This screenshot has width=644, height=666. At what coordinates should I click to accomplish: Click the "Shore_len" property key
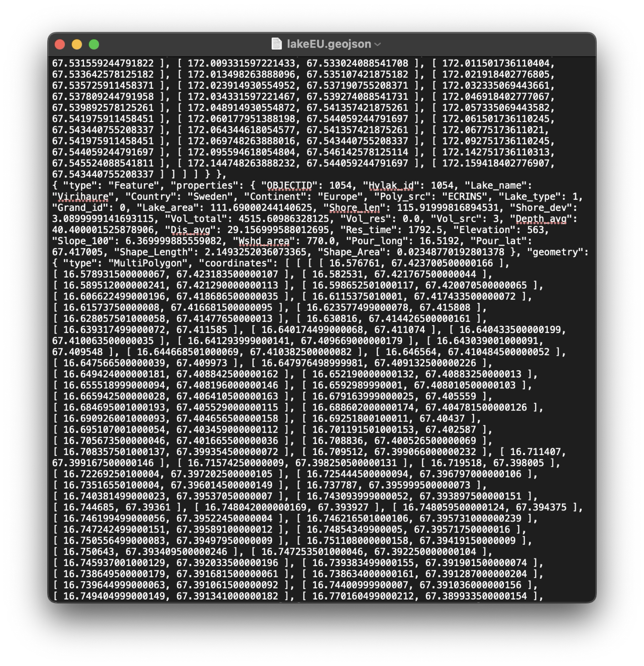(354, 208)
